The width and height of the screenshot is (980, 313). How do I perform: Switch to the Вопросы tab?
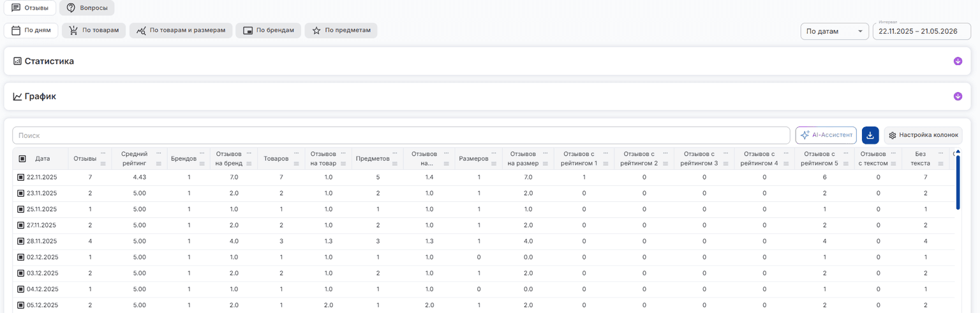pyautogui.click(x=87, y=8)
